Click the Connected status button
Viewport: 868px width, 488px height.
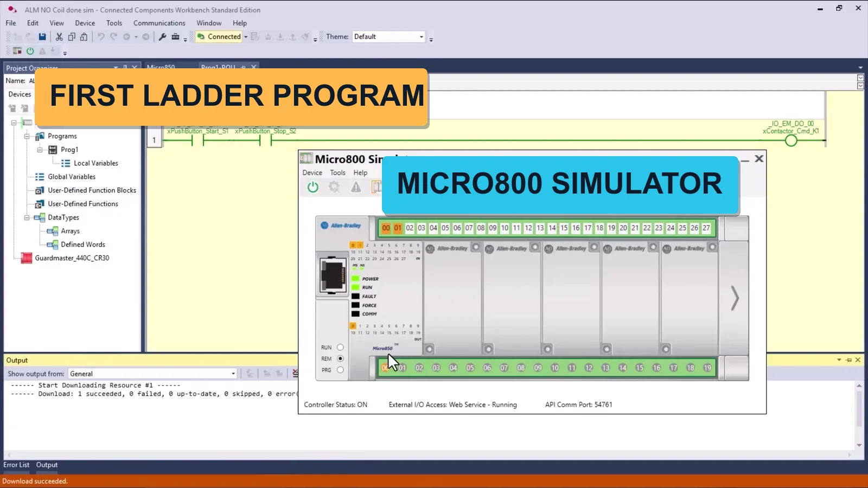(219, 37)
